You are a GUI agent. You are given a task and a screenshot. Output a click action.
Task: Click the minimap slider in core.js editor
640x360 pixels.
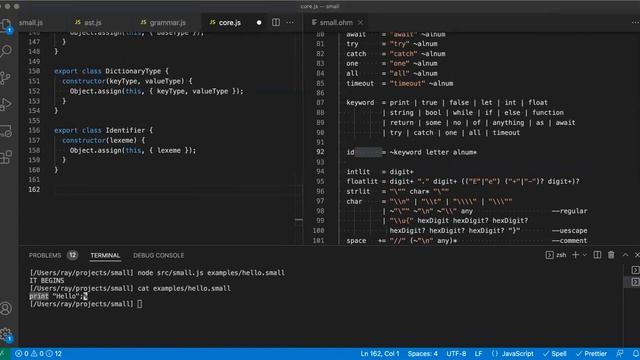pos(299,220)
